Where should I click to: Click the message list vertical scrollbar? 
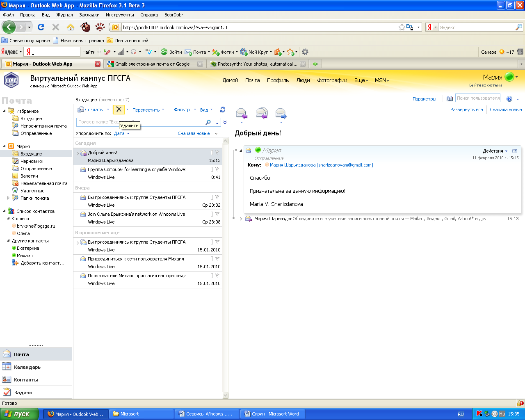point(225,268)
